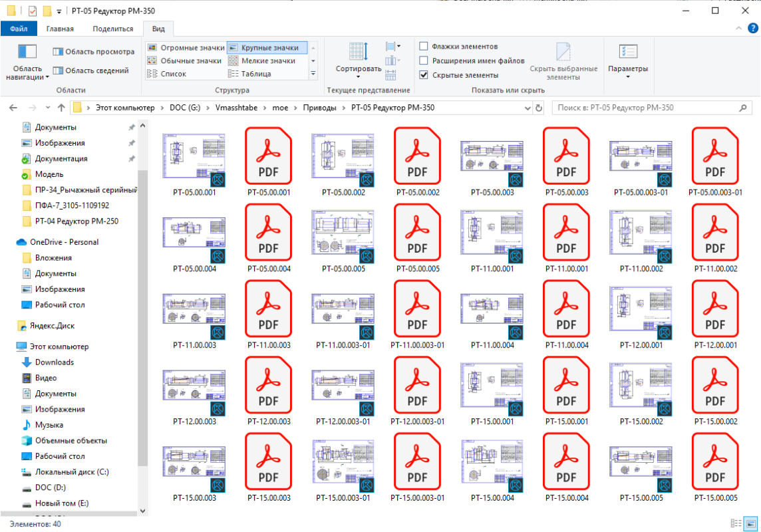761x532 pixels.
Task: Toggle the Preview pane (Область просмотра)
Action: [94, 51]
